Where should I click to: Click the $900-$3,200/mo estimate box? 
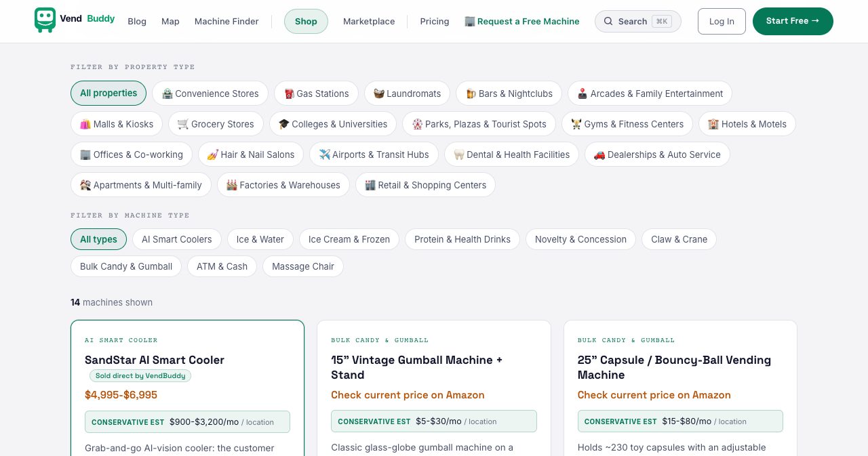point(187,421)
